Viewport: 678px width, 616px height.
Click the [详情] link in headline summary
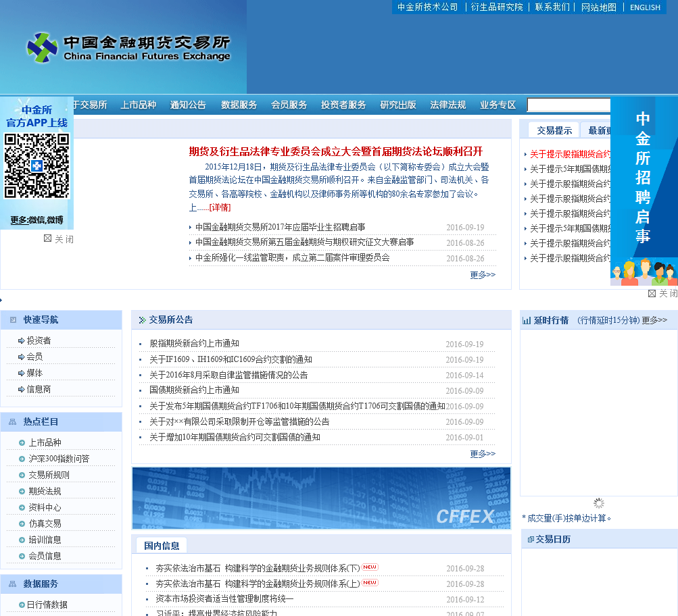click(x=220, y=208)
